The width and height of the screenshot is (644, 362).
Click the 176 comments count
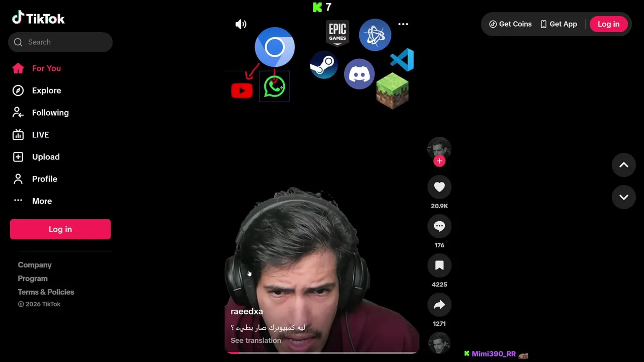[x=439, y=245]
